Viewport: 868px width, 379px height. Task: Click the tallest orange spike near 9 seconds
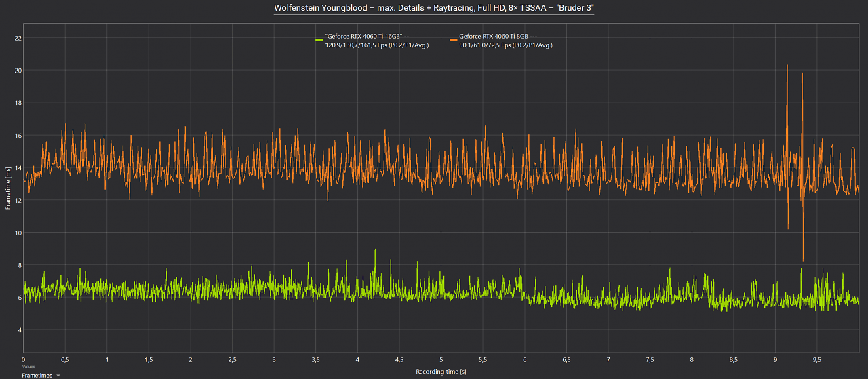click(x=787, y=66)
